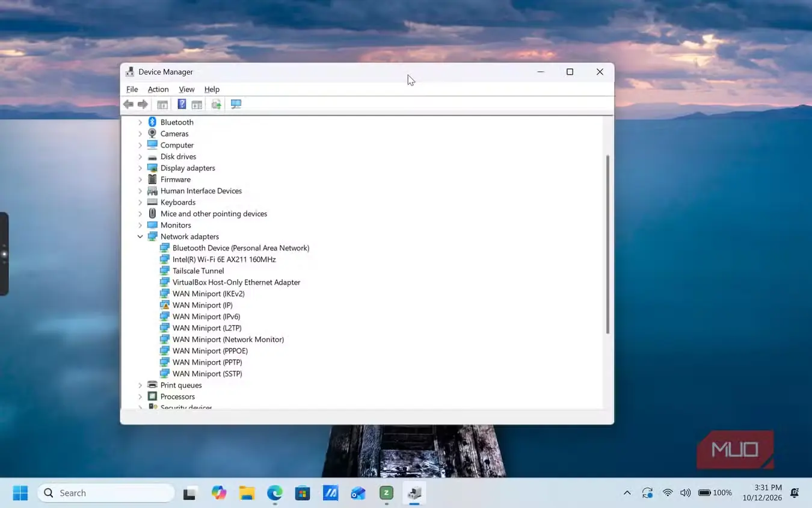This screenshot has height=508, width=812.
Task: Open File Explorer from the taskbar
Action: 247,493
